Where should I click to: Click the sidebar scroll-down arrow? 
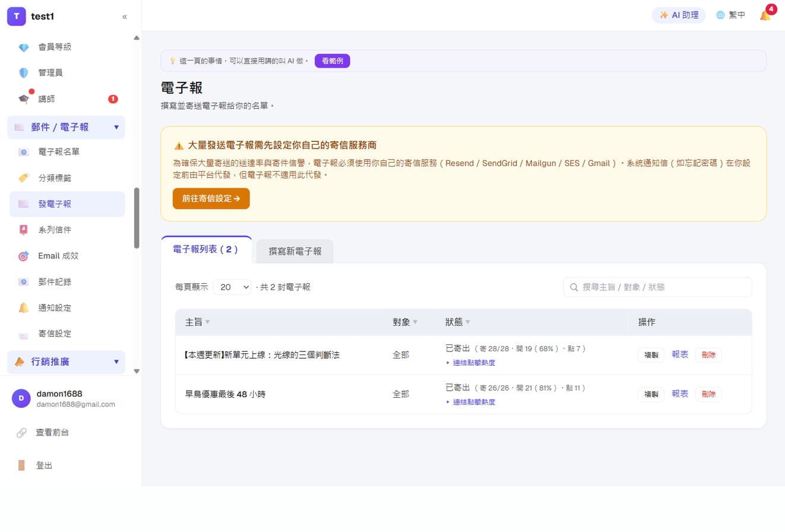[x=137, y=371]
